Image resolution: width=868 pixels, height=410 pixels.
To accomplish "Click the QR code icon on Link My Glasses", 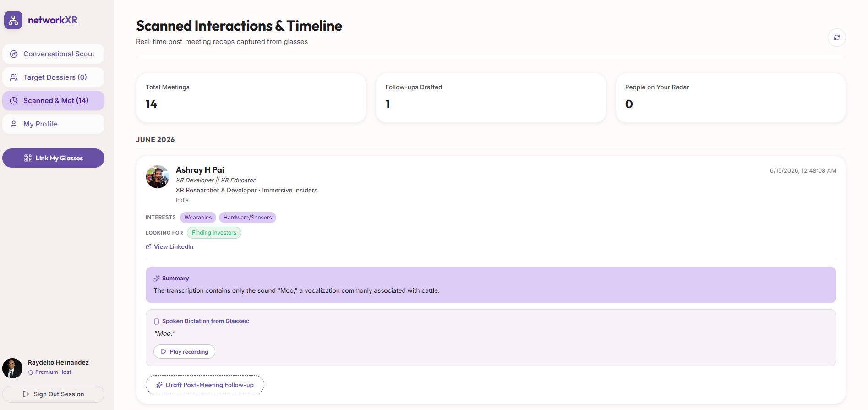I will click(28, 158).
